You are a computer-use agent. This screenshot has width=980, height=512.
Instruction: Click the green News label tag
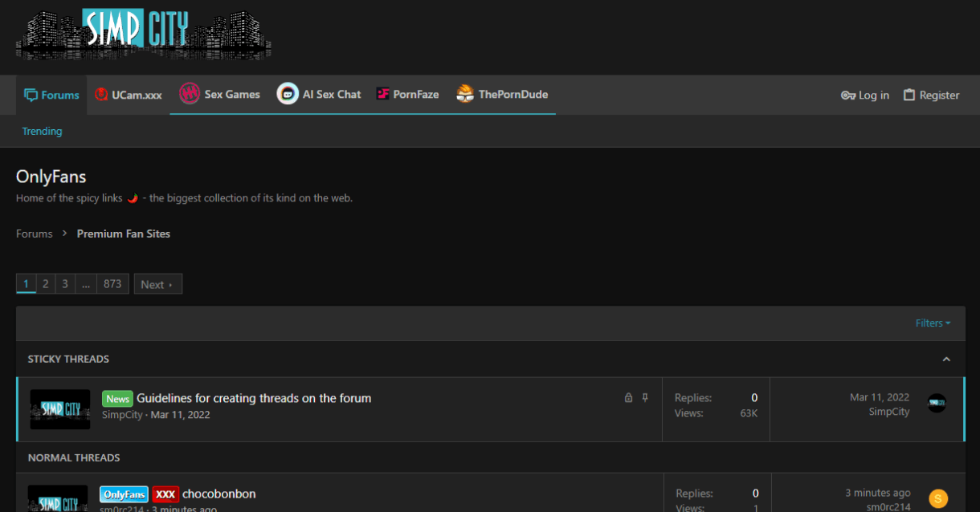117,399
